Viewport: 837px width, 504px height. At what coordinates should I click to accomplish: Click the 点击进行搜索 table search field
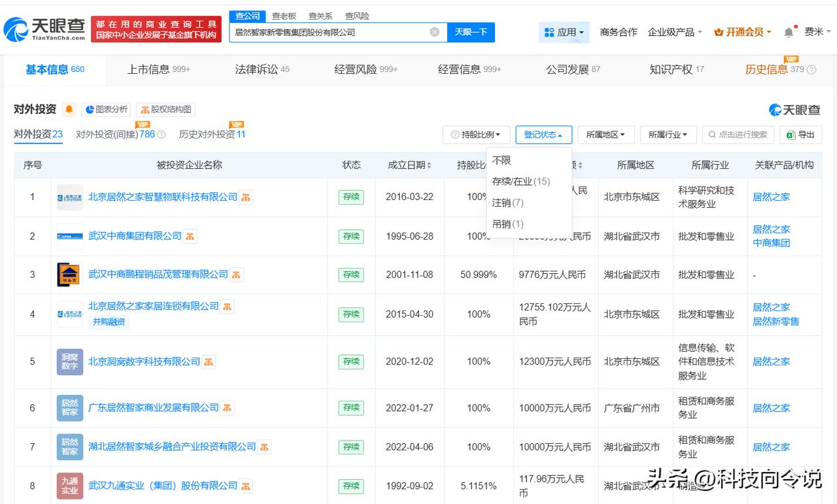point(738,135)
